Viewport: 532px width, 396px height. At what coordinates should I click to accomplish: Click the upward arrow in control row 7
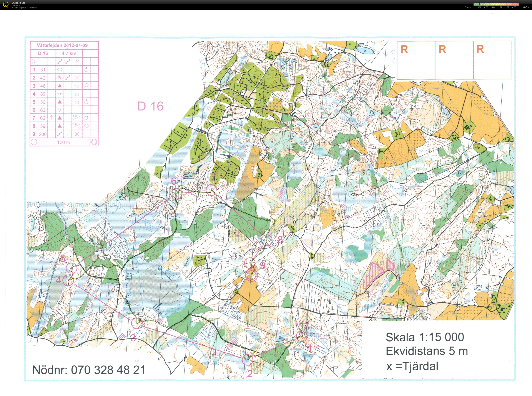pyautogui.click(x=52, y=118)
